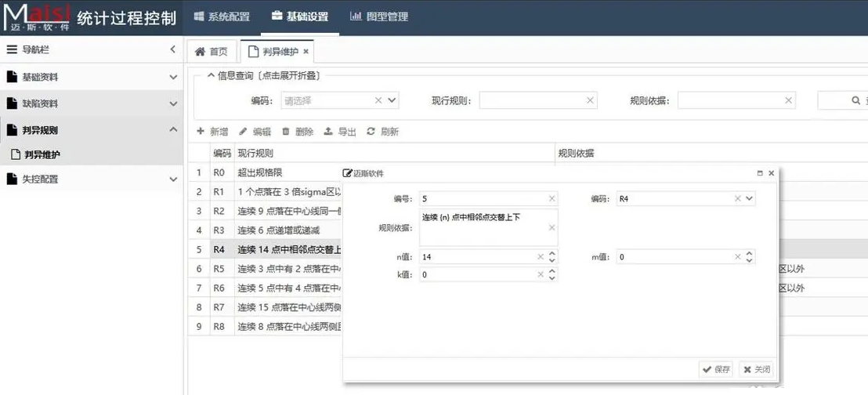
Task: Clear the 现行规则 search field
Action: [x=590, y=100]
